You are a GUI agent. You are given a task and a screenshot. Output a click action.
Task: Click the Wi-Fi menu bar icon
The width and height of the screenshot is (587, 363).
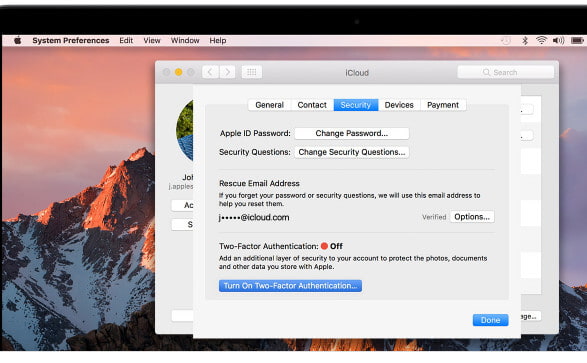click(x=541, y=40)
